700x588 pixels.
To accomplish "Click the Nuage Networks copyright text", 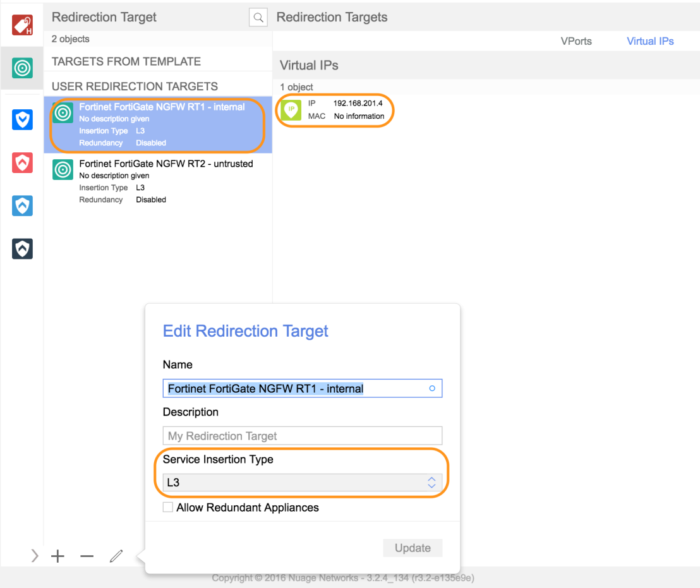I will point(343,578).
